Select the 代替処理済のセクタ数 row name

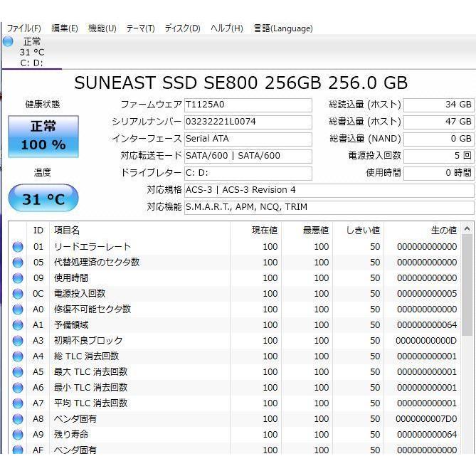coord(97,263)
